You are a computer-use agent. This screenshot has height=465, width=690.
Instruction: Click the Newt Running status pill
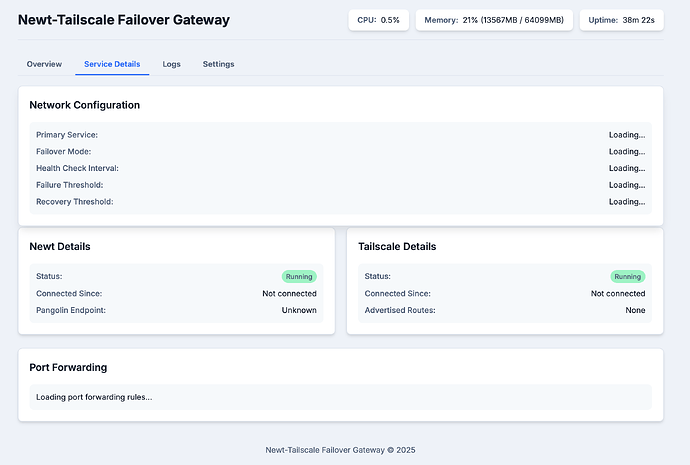pos(299,277)
